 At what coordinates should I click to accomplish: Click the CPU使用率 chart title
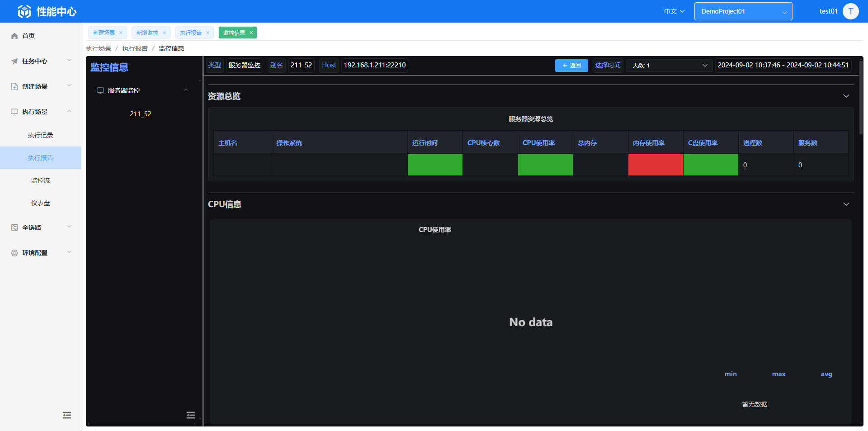pos(435,230)
